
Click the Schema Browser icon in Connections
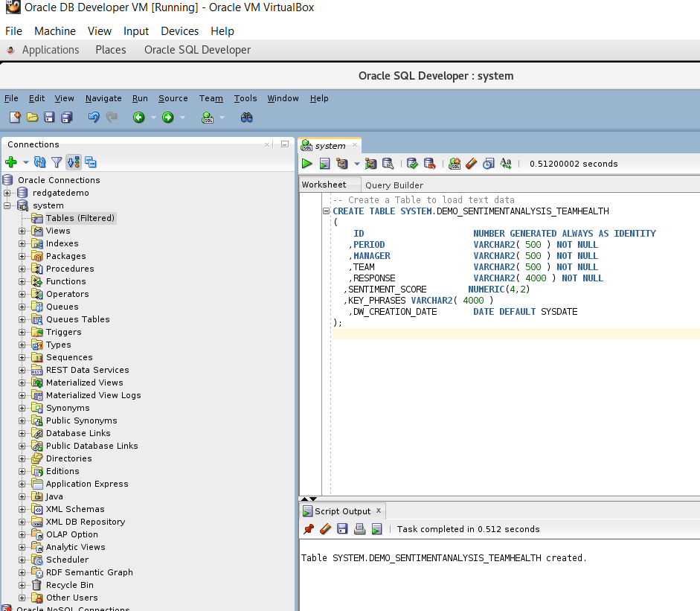pos(74,162)
